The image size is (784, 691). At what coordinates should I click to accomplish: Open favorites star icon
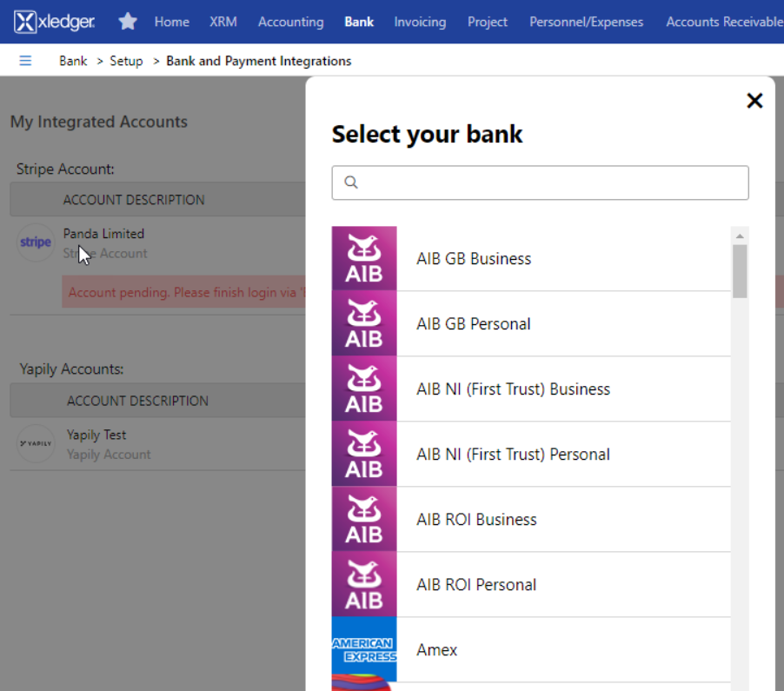pyautogui.click(x=128, y=22)
